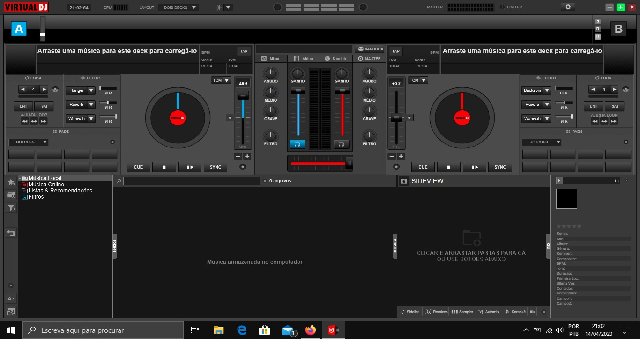The width and height of the screenshot is (640, 360).
Task: Open the Sampler tab in Sideview
Action: 462,311
